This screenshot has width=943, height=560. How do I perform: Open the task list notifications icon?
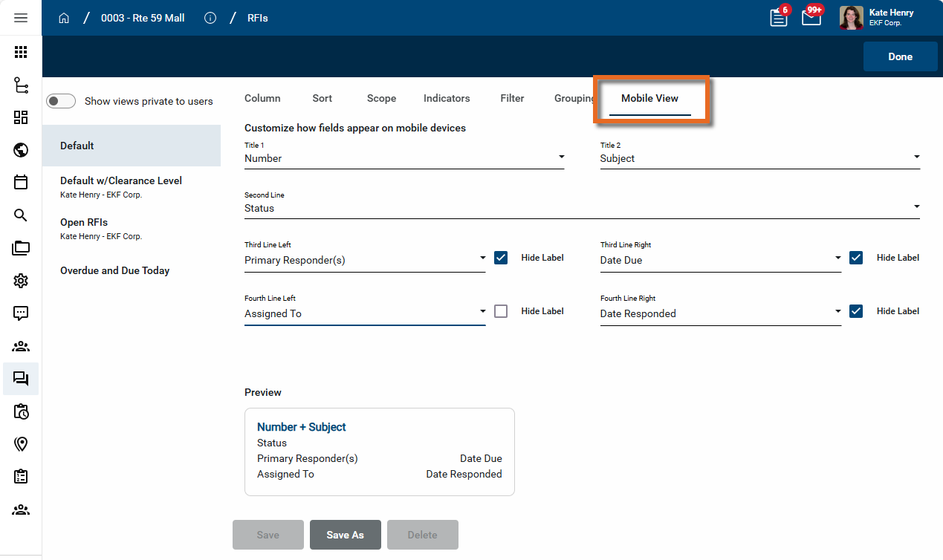pyautogui.click(x=778, y=18)
